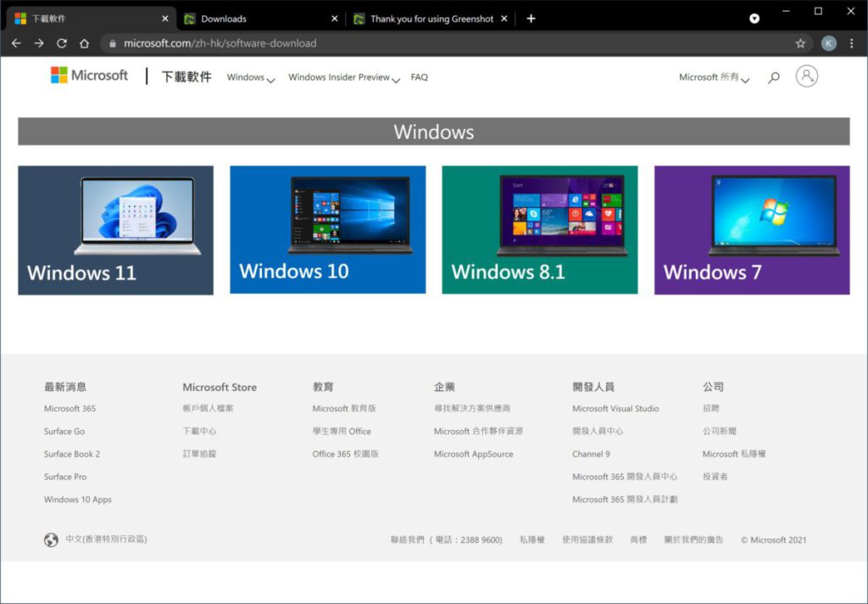
Task: Click the globe language icon in footer
Action: click(51, 540)
